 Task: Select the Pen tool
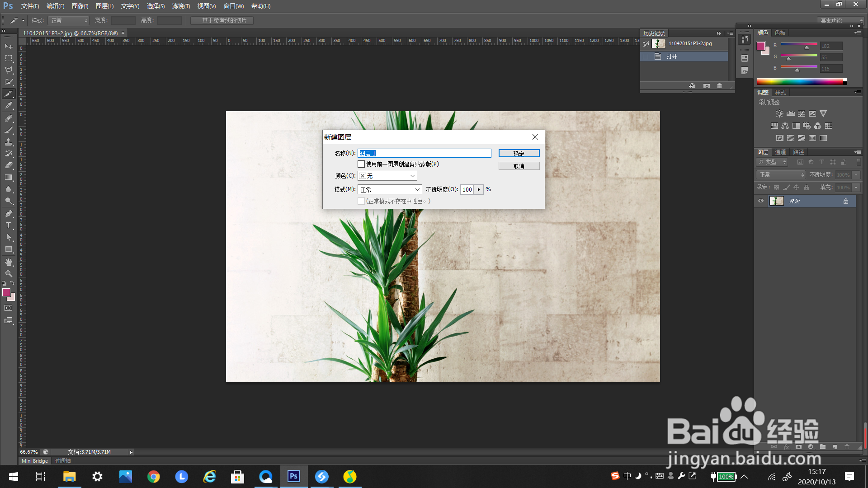pos(9,214)
